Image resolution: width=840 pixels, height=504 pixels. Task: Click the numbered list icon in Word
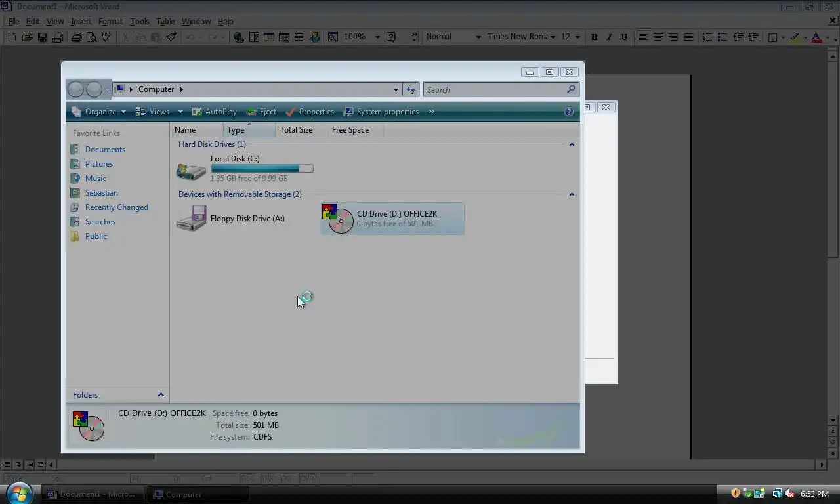click(x=707, y=37)
